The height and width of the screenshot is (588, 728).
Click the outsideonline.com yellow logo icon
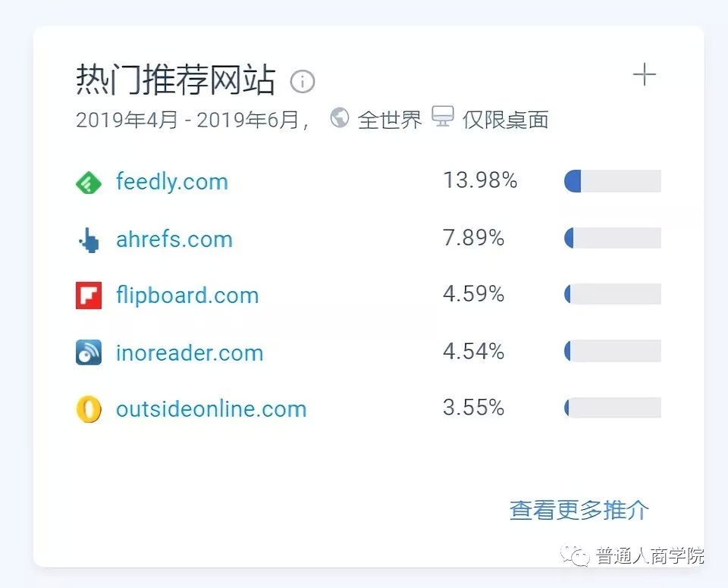click(88, 408)
